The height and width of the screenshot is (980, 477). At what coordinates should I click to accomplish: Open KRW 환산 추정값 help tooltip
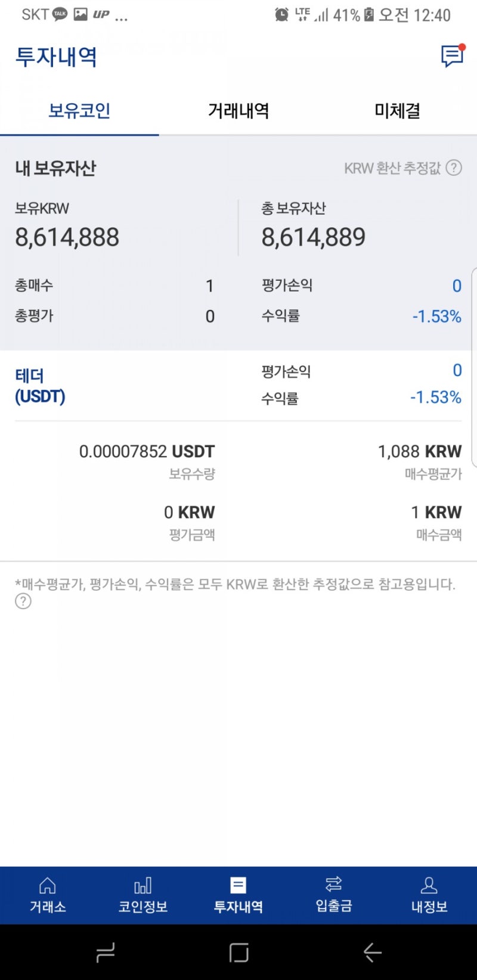pos(453,169)
